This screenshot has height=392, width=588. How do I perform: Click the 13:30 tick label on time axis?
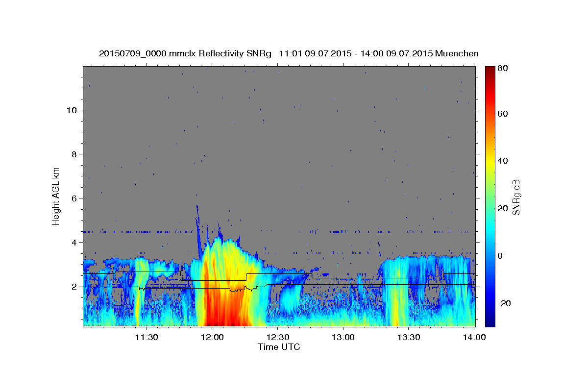pyautogui.click(x=409, y=337)
